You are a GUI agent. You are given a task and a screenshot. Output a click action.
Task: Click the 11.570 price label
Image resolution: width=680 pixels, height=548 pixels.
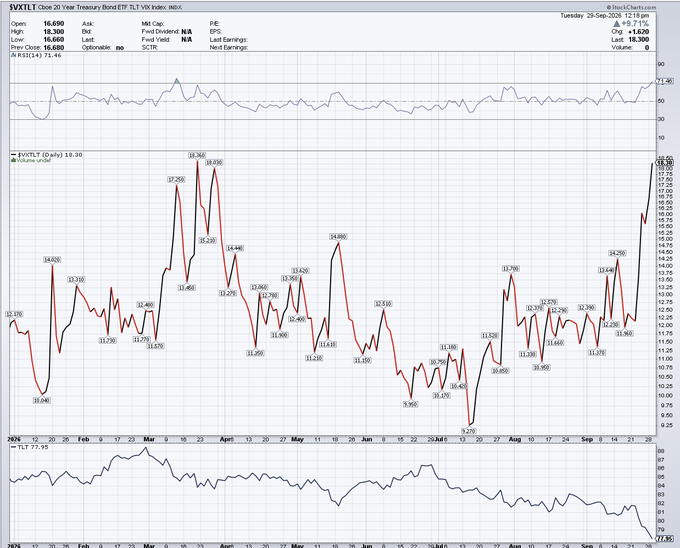[x=155, y=346]
